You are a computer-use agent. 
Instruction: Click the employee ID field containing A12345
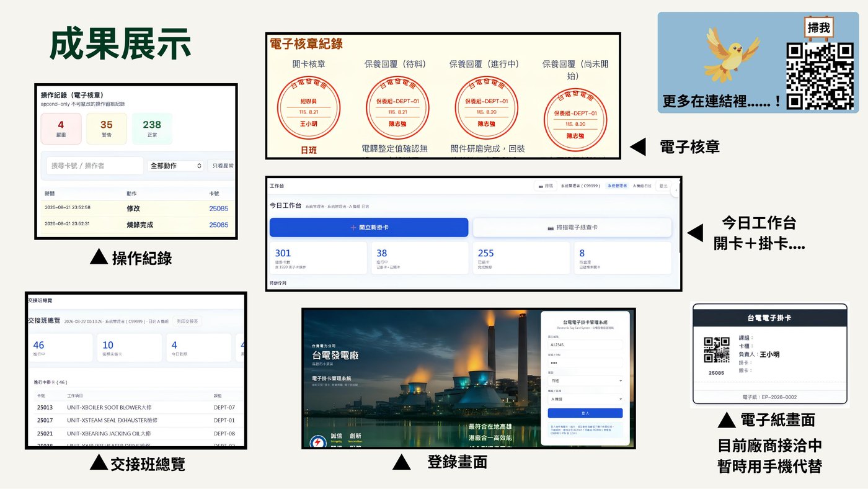pos(586,344)
